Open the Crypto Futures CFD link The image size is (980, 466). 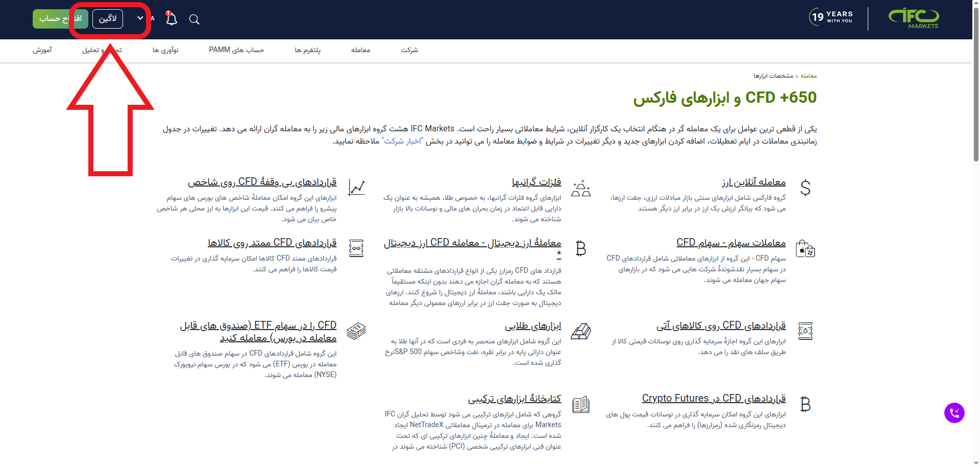click(x=714, y=399)
